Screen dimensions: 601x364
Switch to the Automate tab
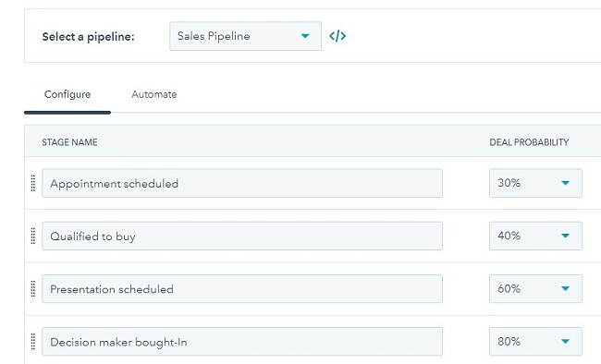pos(154,94)
